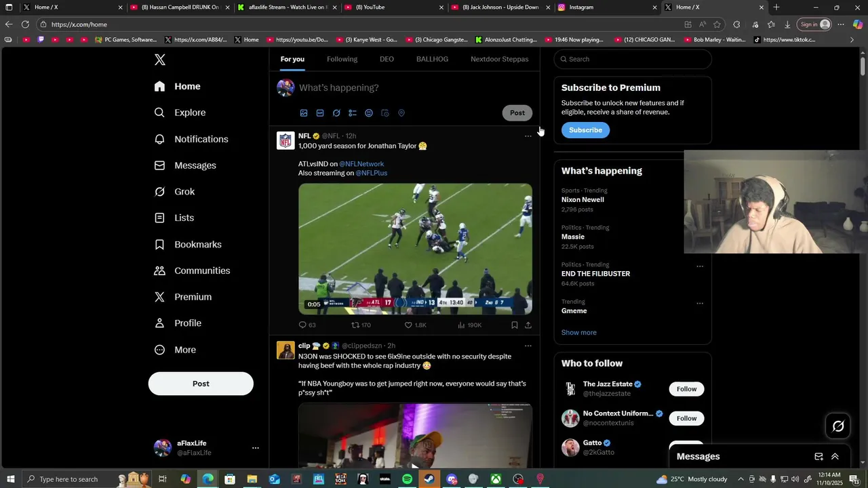Screen dimensions: 868x488
Task: Open Edge Downloads icon
Action: tap(787, 24)
